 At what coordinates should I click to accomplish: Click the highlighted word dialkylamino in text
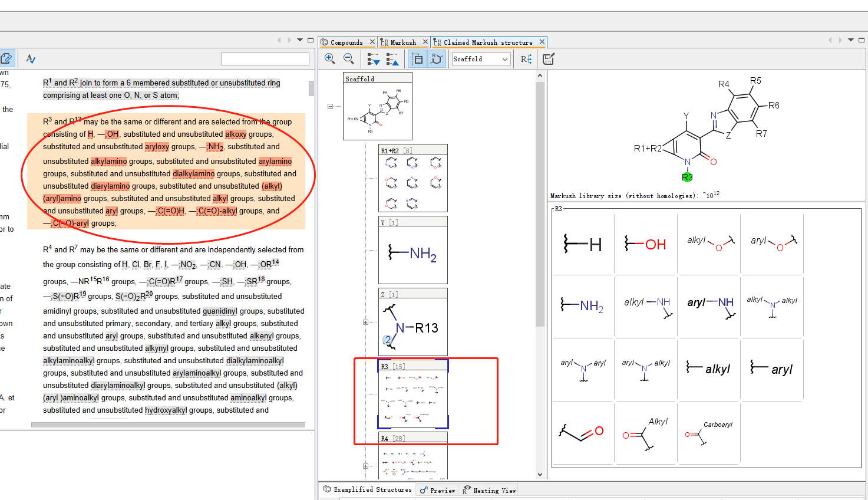(193, 174)
